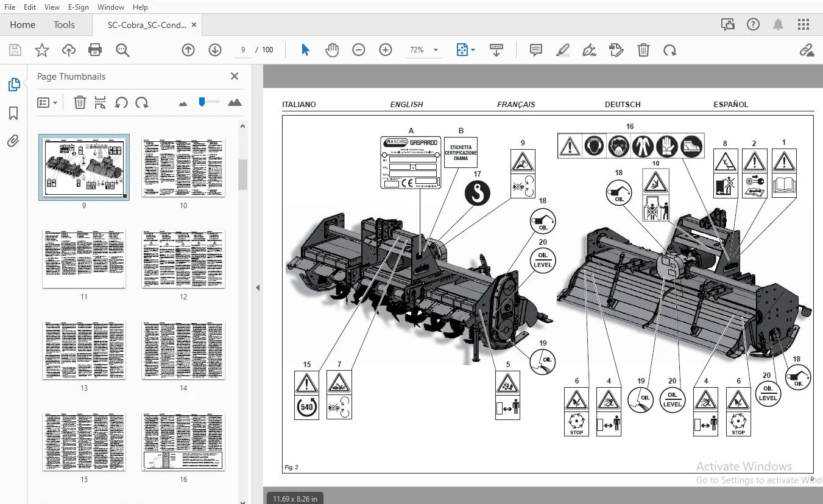
Task: Open the View menu
Action: (52, 7)
